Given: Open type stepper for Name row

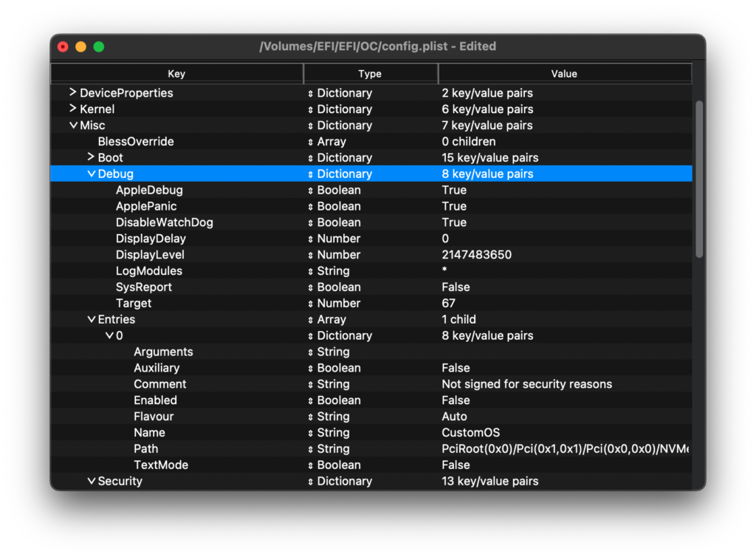Looking at the screenshot, I should point(311,433).
